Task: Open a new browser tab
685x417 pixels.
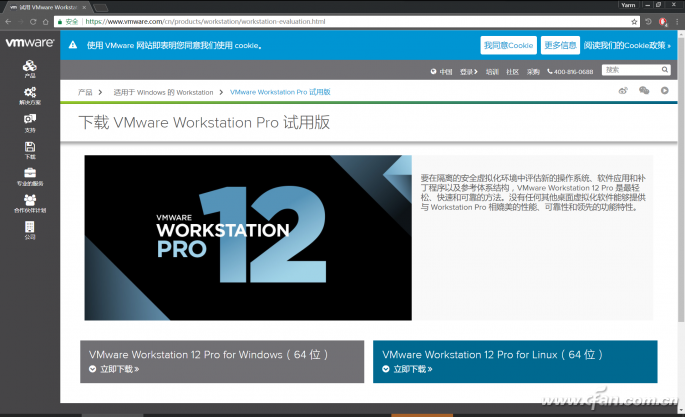Action: (100, 8)
